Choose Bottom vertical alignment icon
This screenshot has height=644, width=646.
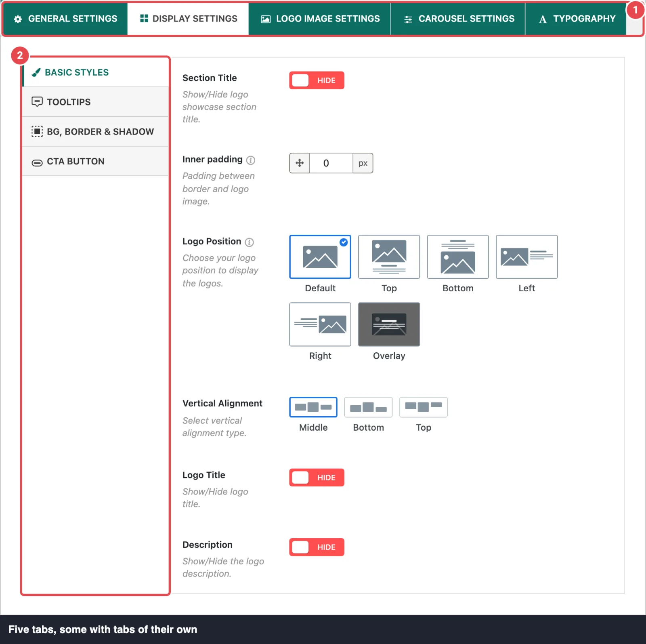(368, 407)
